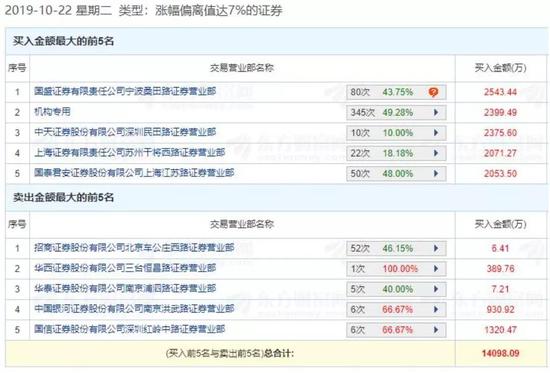Click 买入金额(万) header in buy table

click(x=501, y=68)
